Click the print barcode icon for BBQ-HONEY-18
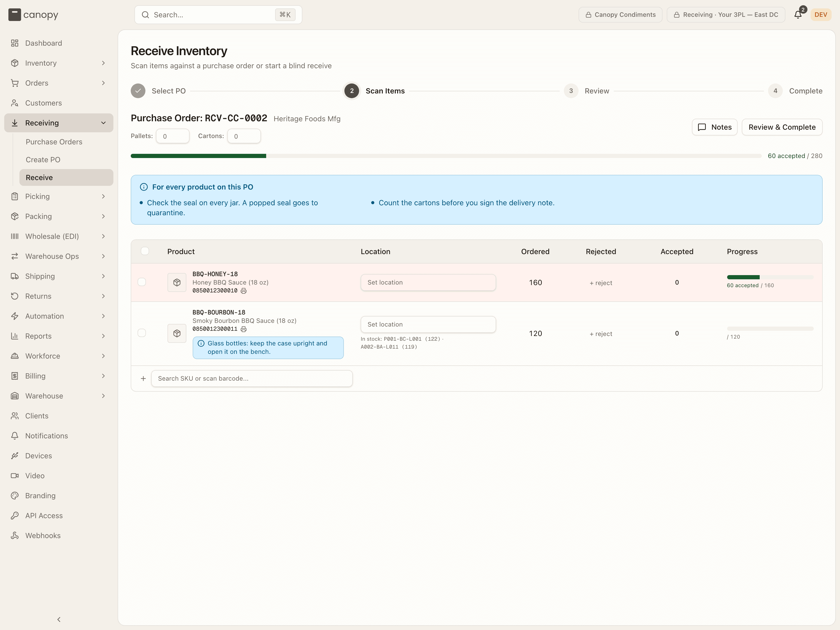Image resolution: width=840 pixels, height=630 pixels. point(244,291)
